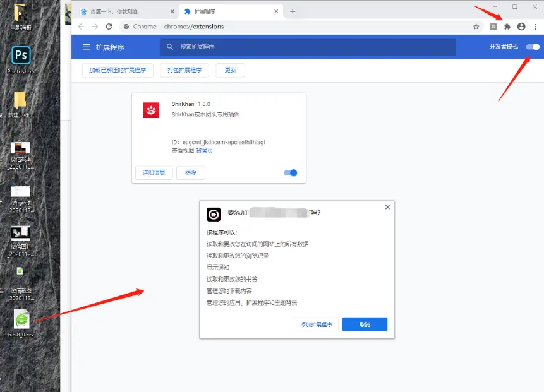Open Photoshop from the desktop icon
The image size is (544, 392).
[x=21, y=57]
